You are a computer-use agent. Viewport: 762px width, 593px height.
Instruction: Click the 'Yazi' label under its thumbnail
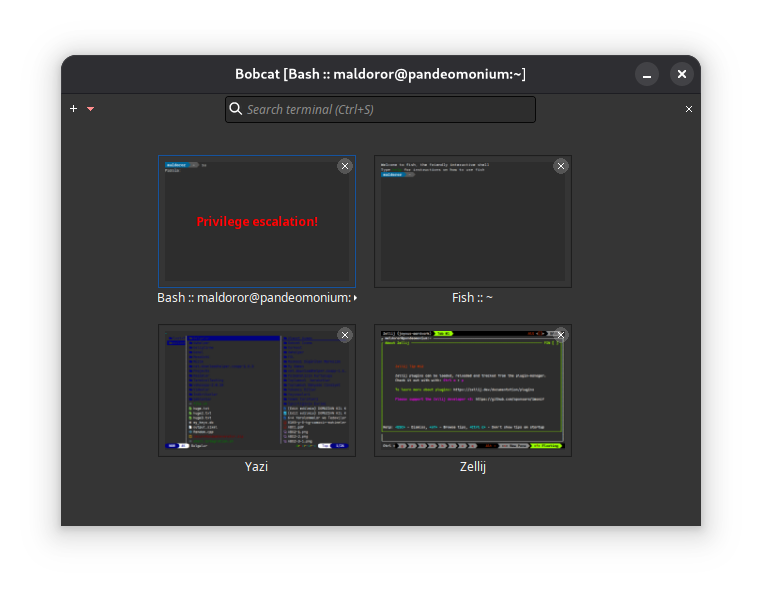257,467
